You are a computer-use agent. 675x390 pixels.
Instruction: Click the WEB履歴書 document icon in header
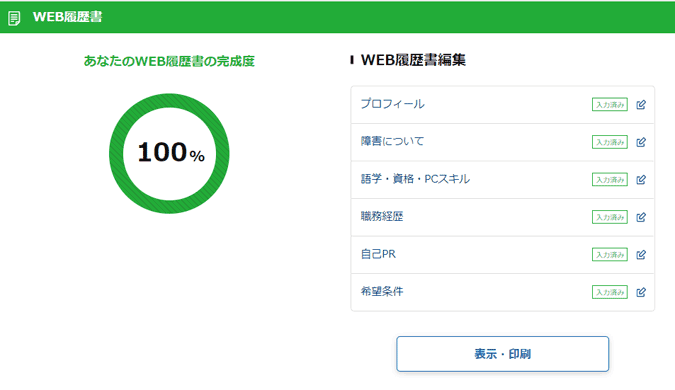click(x=14, y=18)
